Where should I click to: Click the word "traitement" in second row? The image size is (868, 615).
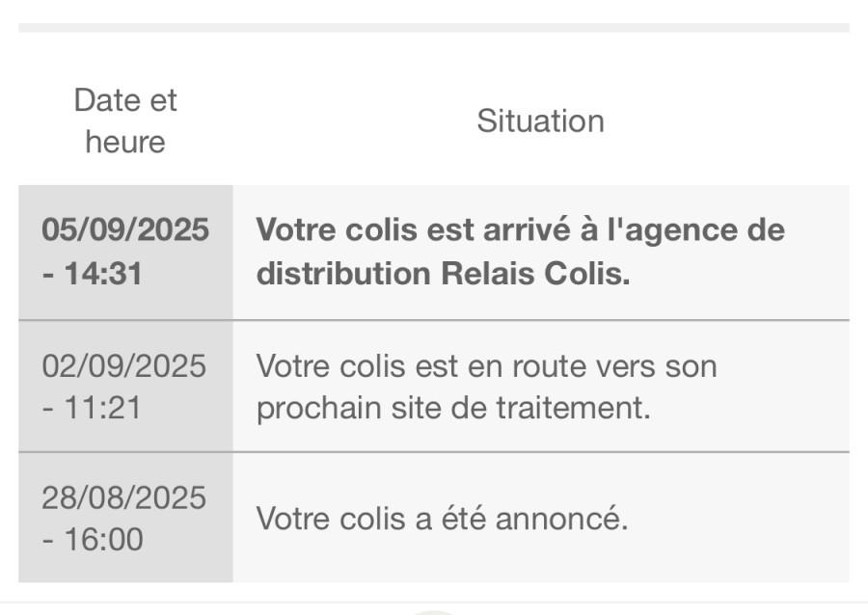tap(572, 408)
